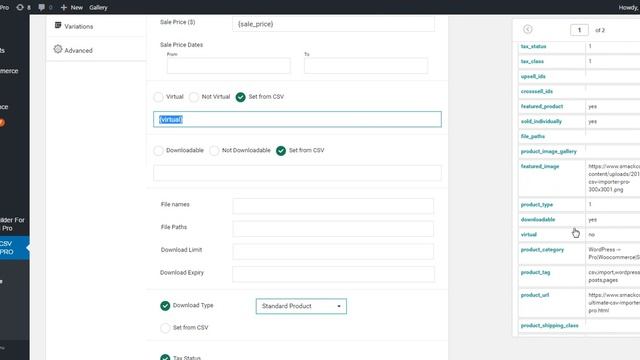Image resolution: width=640 pixels, height=360 pixels.
Task: Click the tax_class field name
Action: (x=532, y=61)
